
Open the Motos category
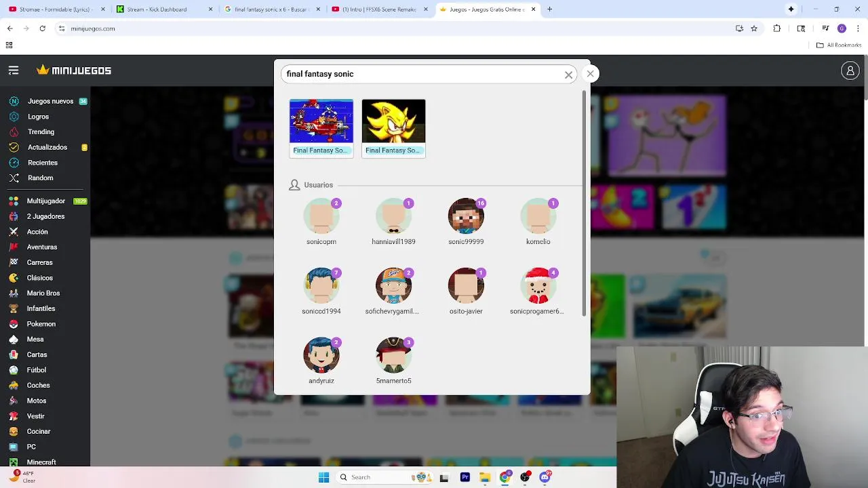(x=36, y=401)
